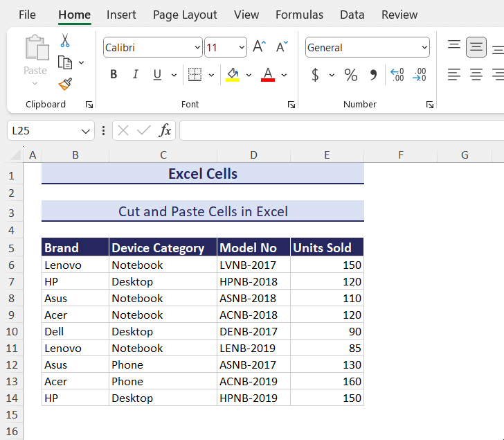Expand Borders dropdown arrow

tap(211, 76)
